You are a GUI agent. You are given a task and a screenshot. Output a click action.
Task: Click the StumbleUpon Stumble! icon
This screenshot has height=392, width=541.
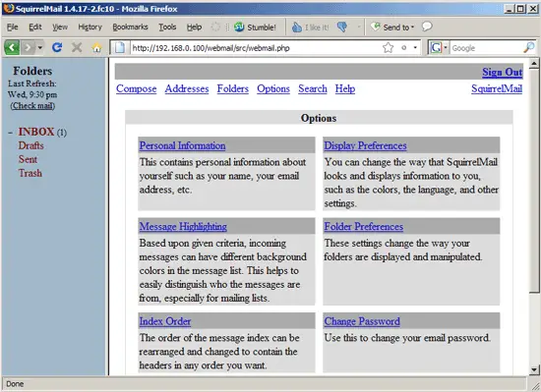(239, 27)
